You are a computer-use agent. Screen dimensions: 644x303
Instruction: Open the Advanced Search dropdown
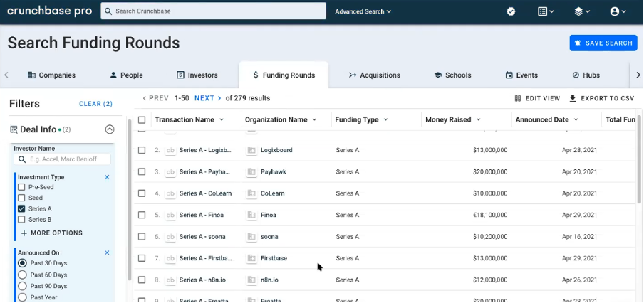tap(363, 11)
